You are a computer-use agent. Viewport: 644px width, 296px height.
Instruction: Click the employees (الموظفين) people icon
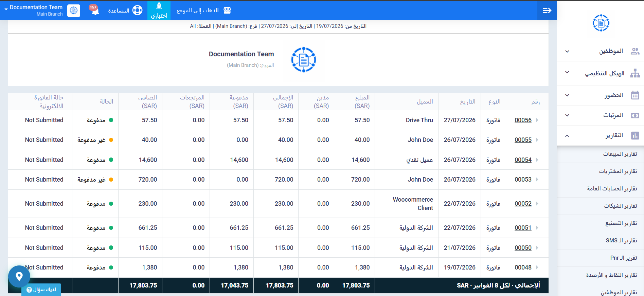pos(635,51)
